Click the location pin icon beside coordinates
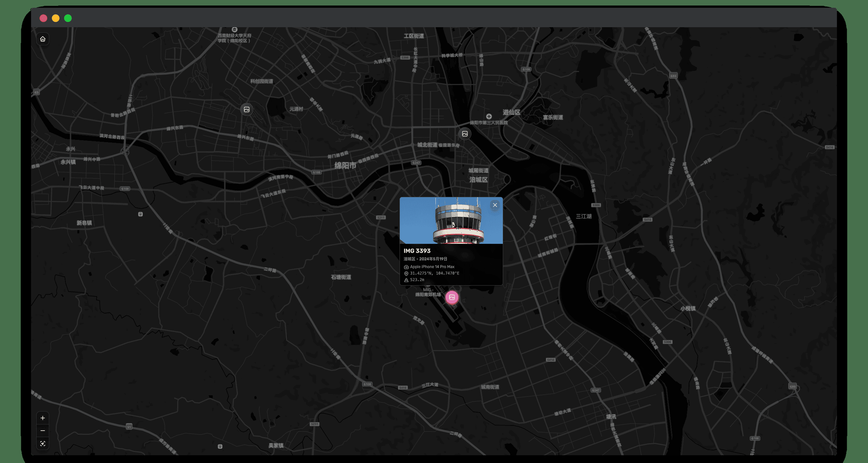 pyautogui.click(x=406, y=274)
